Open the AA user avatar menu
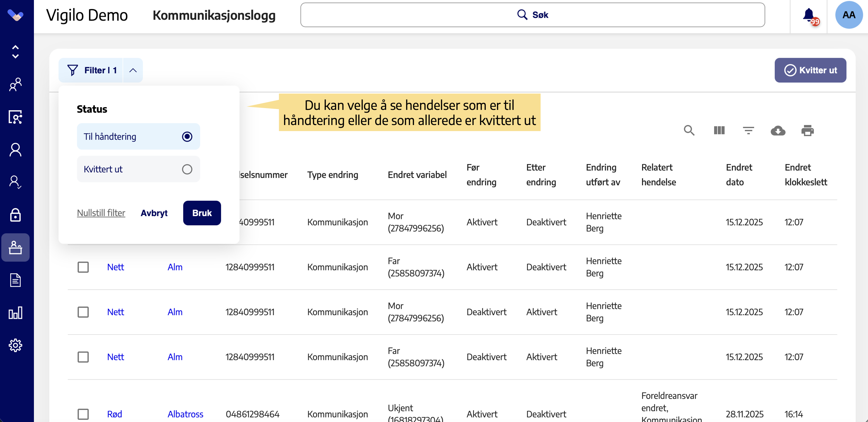 click(849, 15)
